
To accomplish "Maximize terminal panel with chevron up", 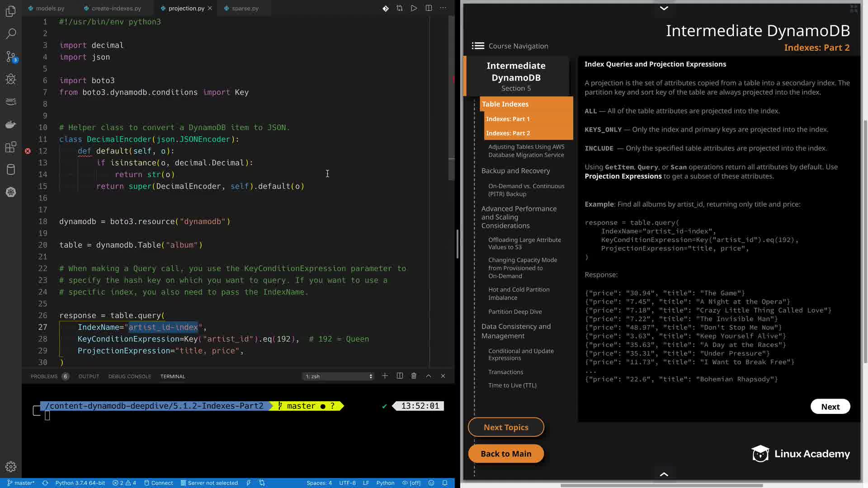I will point(429,376).
